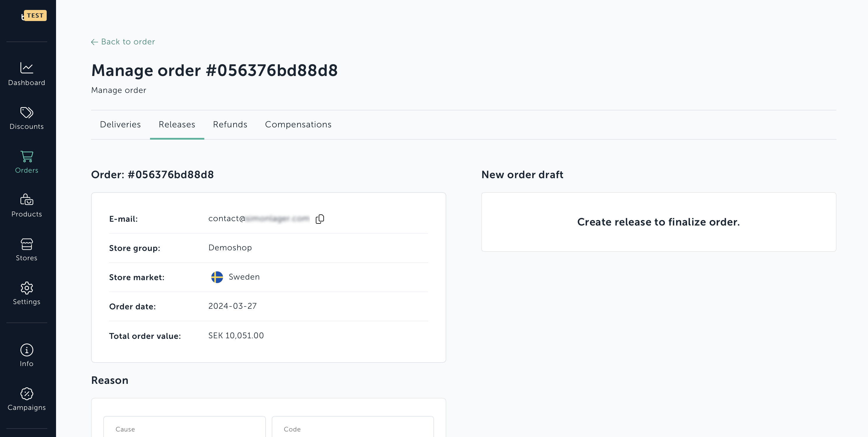The image size is (868, 437).
Task: Open Discounts tag icon in sidebar
Action: [27, 112]
